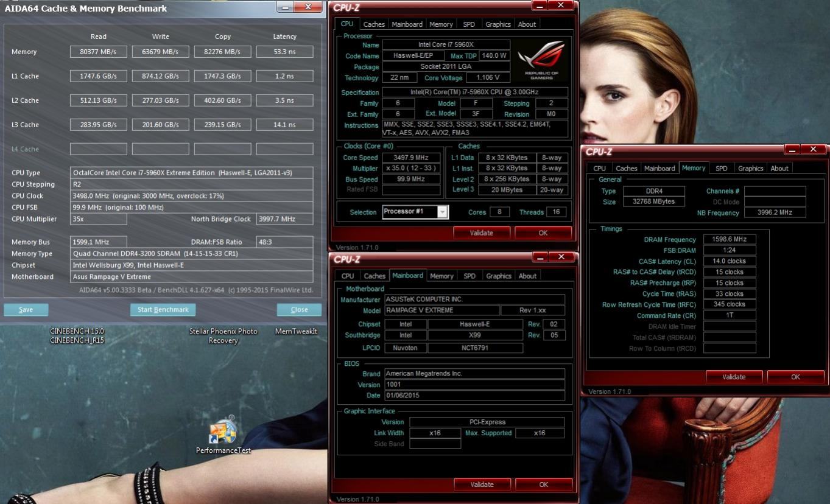
Task: Go to About tab in CPU-Z Memory window
Action: 779,169
